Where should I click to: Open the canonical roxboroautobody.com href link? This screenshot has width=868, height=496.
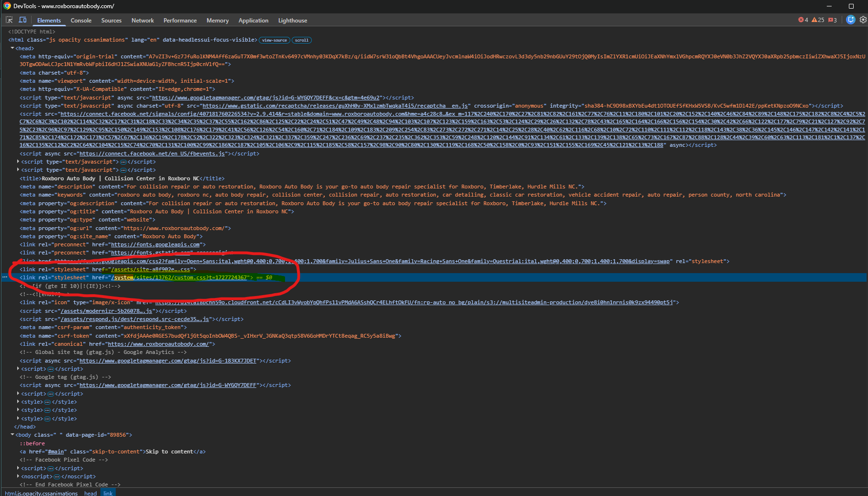coord(158,344)
